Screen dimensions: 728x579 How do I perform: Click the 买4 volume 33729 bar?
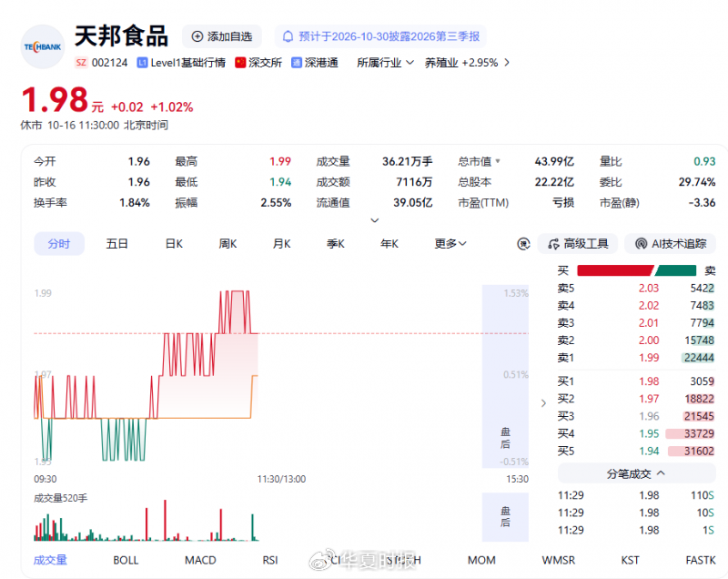tap(690, 433)
